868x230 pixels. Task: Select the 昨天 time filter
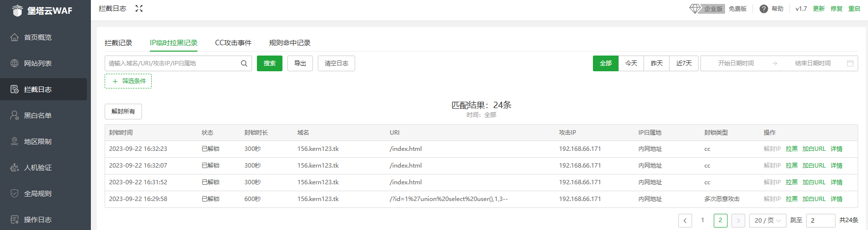[x=657, y=63]
